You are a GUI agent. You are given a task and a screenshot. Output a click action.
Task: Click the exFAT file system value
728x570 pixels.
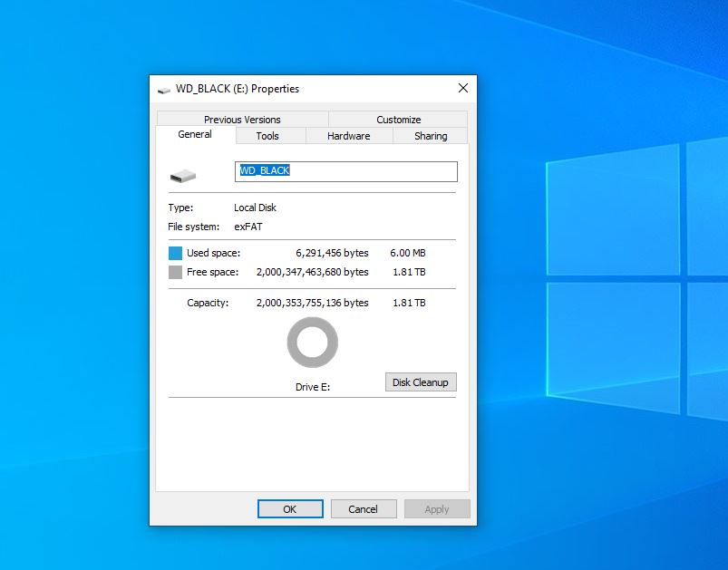tap(248, 227)
